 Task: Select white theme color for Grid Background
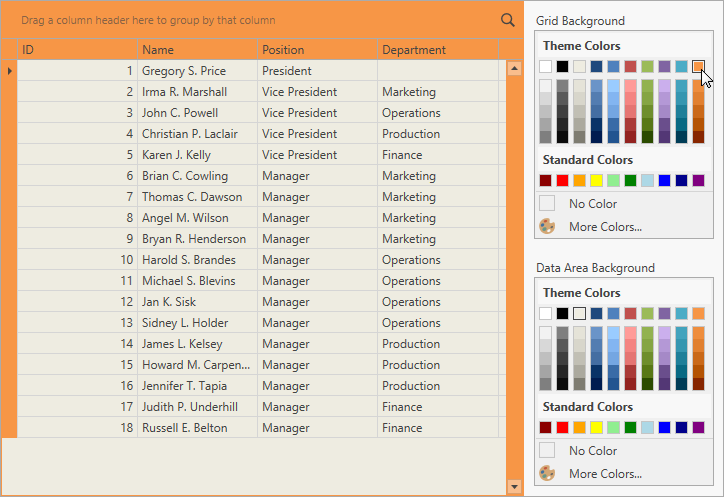(546, 67)
